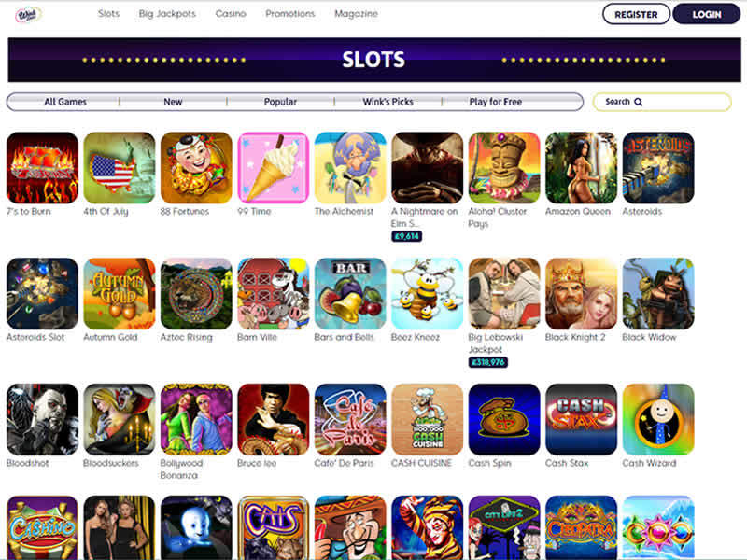Focus the Search games field
The image size is (747, 560).
pyautogui.click(x=662, y=102)
